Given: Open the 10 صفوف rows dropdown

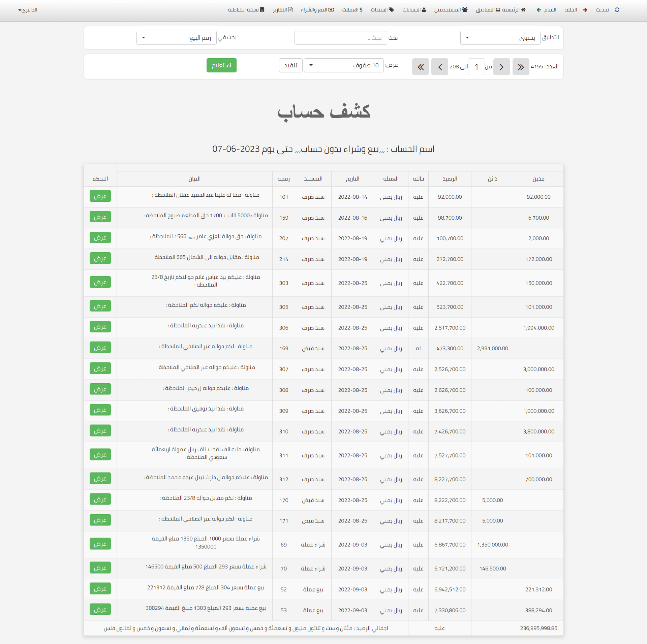Looking at the screenshot, I should tap(343, 65).
